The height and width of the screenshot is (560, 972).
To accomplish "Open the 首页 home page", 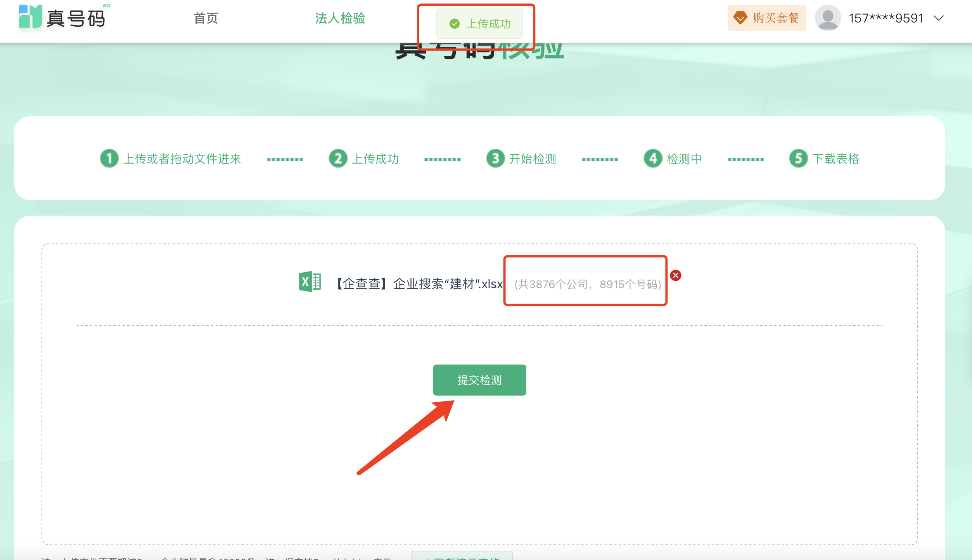I will tap(206, 18).
